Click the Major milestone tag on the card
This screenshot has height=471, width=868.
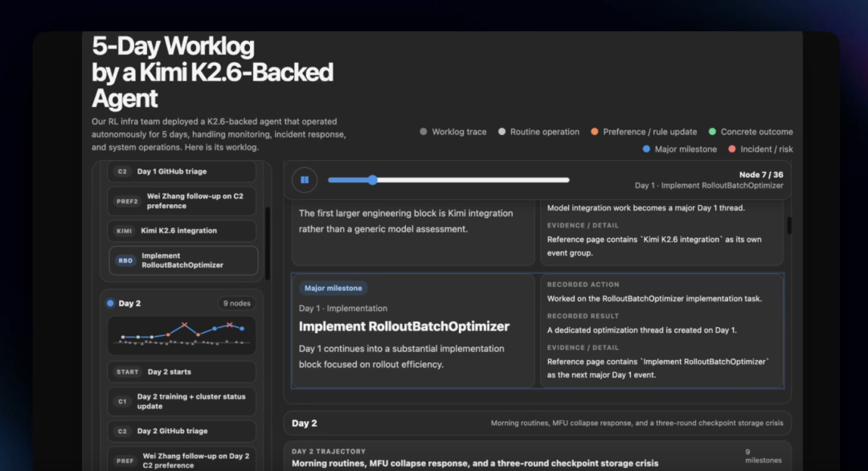333,288
